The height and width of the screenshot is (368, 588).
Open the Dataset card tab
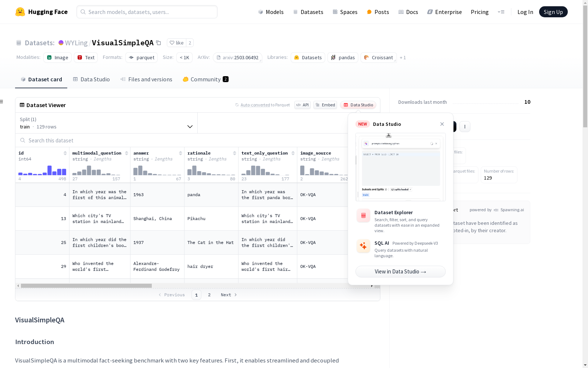click(41, 79)
